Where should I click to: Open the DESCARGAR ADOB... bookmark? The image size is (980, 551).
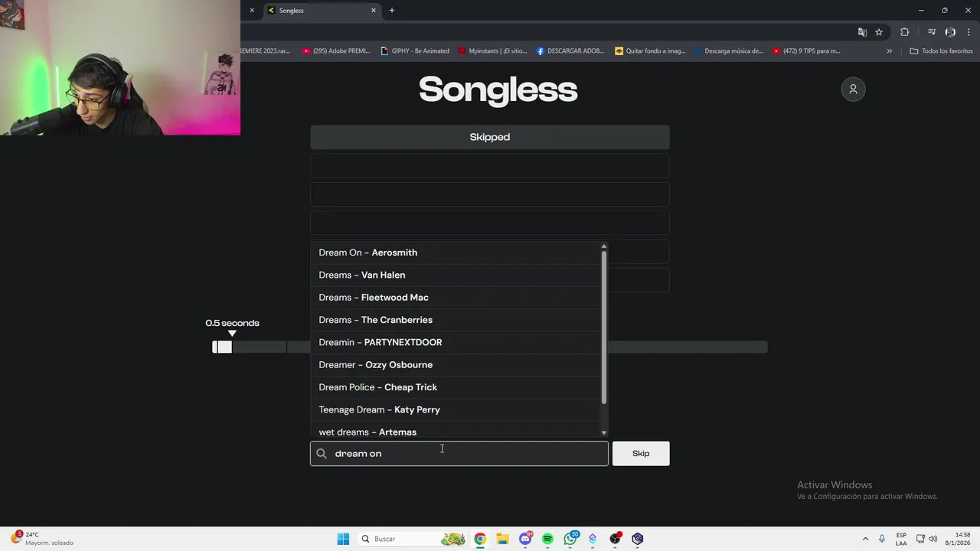click(x=570, y=51)
